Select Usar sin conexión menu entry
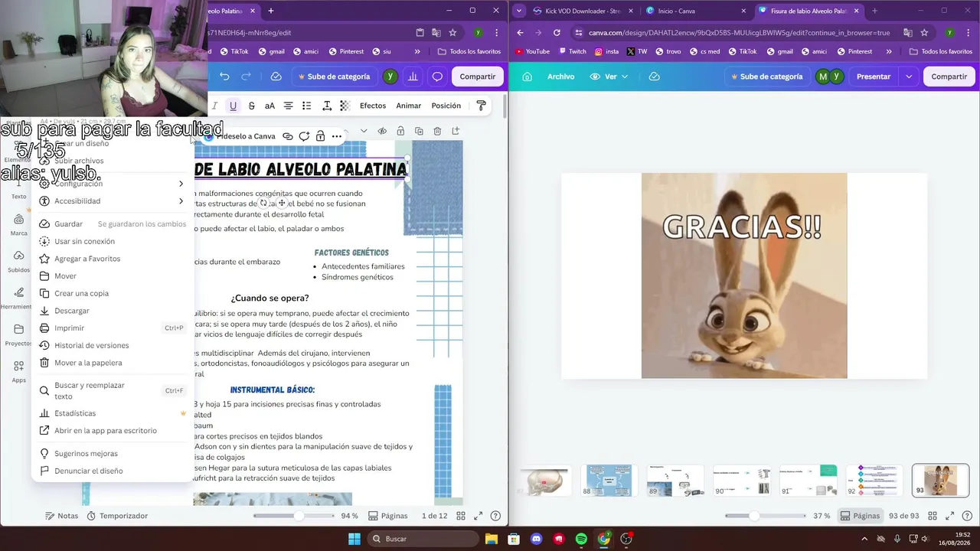This screenshot has height=551, width=980. click(113, 241)
